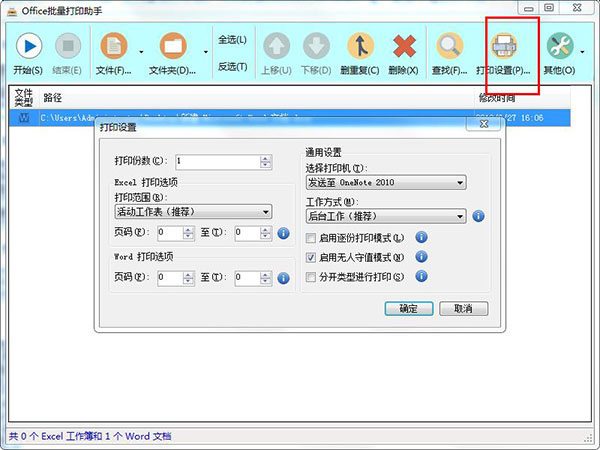Click the 修改时间 column header

pyautogui.click(x=522, y=98)
